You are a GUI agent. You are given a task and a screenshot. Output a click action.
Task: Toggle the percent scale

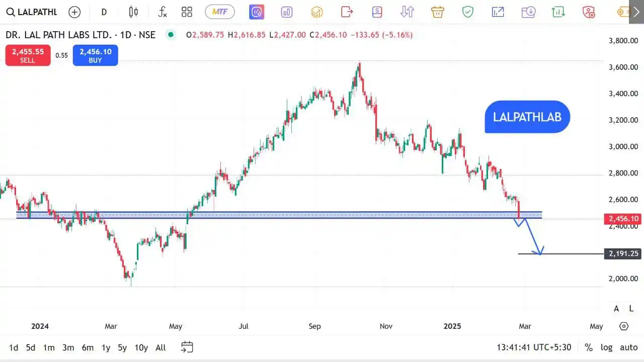click(x=588, y=347)
